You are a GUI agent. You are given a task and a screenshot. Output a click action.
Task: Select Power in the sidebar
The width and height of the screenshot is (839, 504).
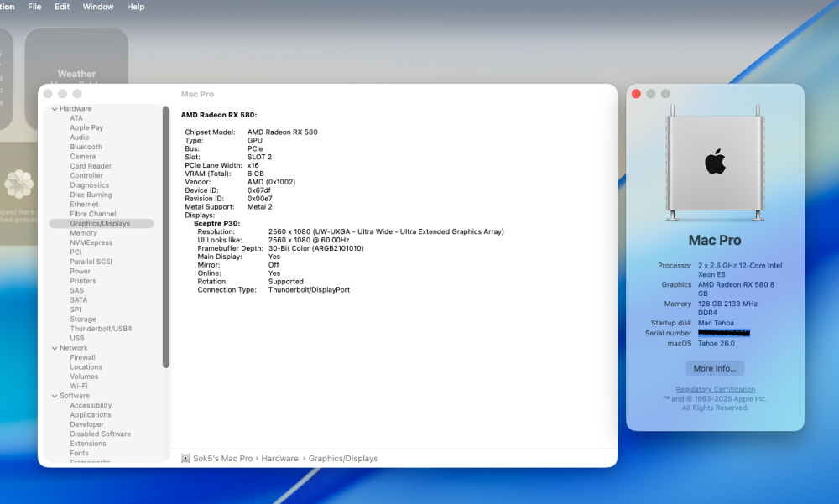[x=80, y=271]
